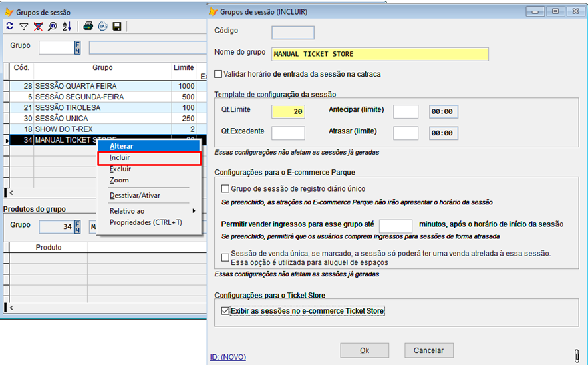588x365 pixels.
Task: Print using the printer icon
Action: [88, 27]
